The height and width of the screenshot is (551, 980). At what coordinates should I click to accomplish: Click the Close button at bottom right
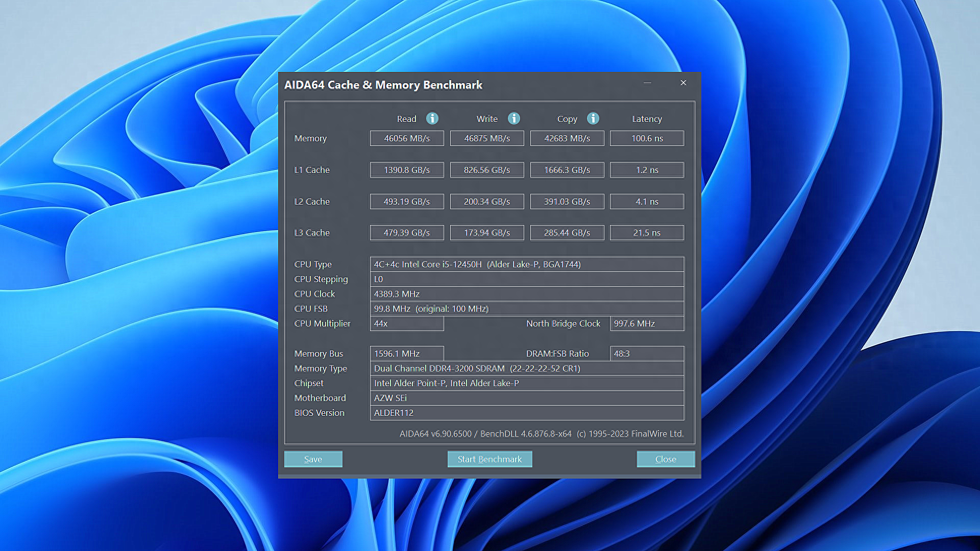pyautogui.click(x=666, y=459)
